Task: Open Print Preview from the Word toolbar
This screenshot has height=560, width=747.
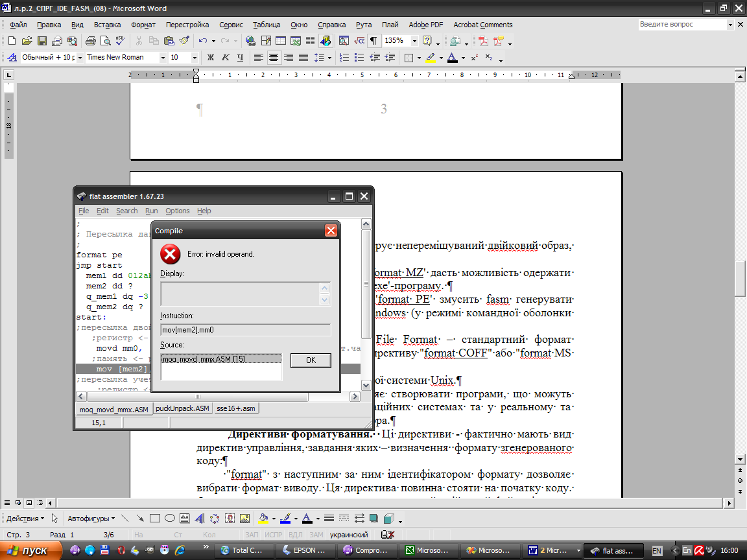Action: 105,41
